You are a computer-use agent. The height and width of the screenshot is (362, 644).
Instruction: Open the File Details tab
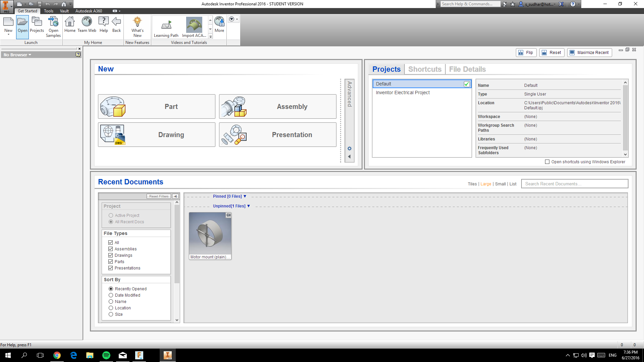tap(467, 69)
